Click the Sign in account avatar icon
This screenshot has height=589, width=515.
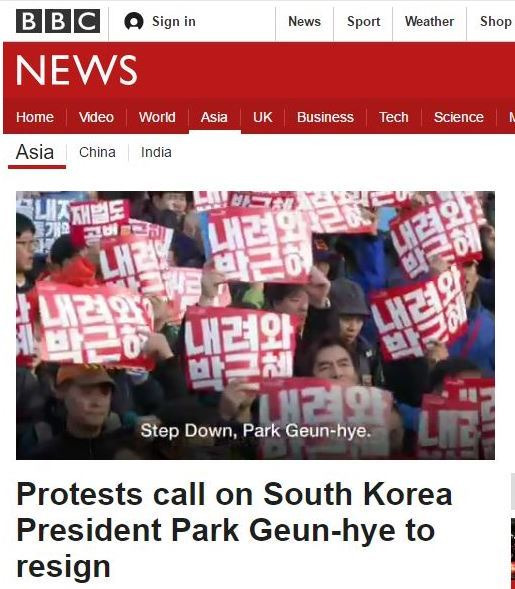point(134,21)
